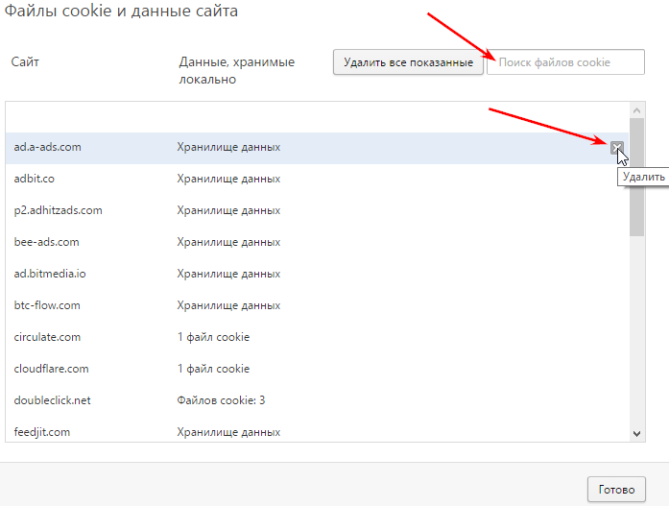Click 'Хранилище данных' of feedjit.com
This screenshot has width=669, height=506.
click(x=229, y=432)
